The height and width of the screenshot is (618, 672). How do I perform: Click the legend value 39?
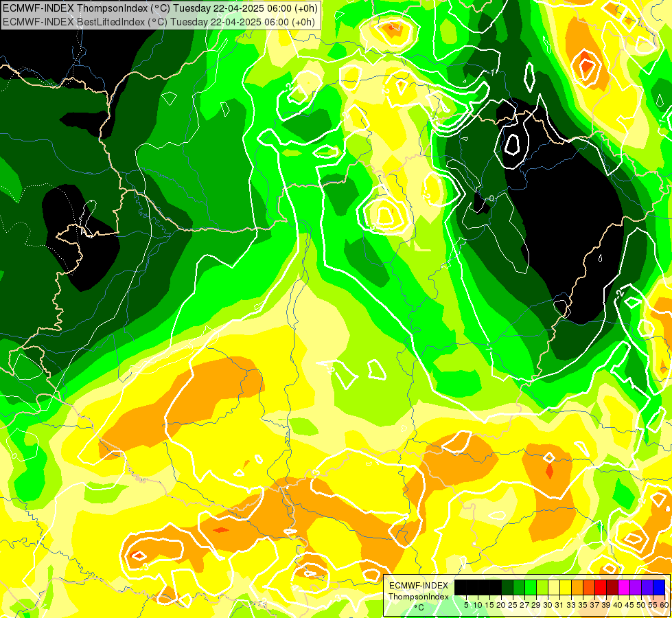tap(606, 605)
